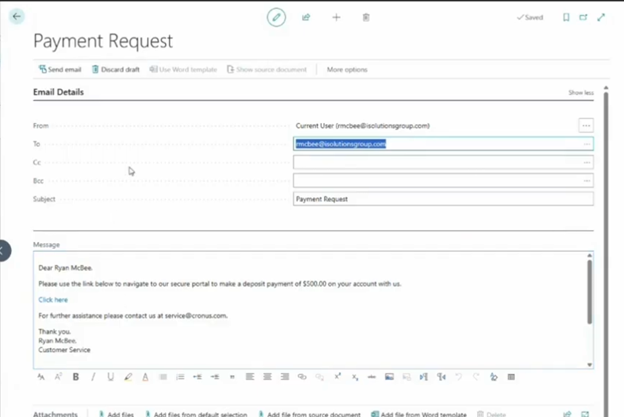This screenshot has height=417, width=624.
Task: Click right-to-left text direction icon
Action: (x=441, y=377)
